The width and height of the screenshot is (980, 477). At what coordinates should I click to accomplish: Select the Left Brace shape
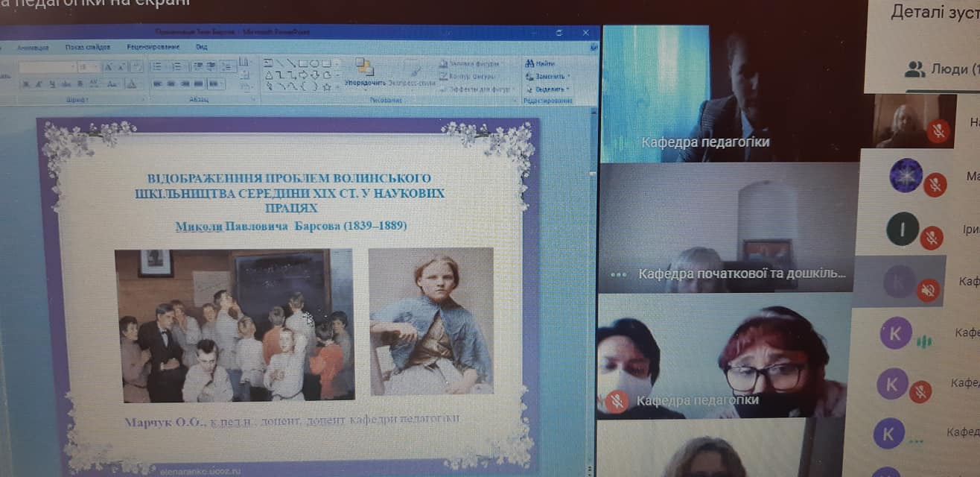coord(305,86)
